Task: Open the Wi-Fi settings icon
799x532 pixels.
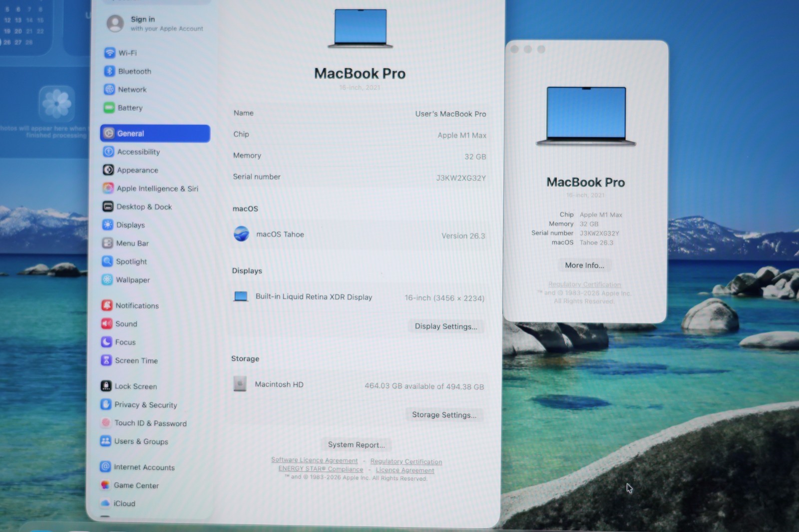Action: (110, 53)
